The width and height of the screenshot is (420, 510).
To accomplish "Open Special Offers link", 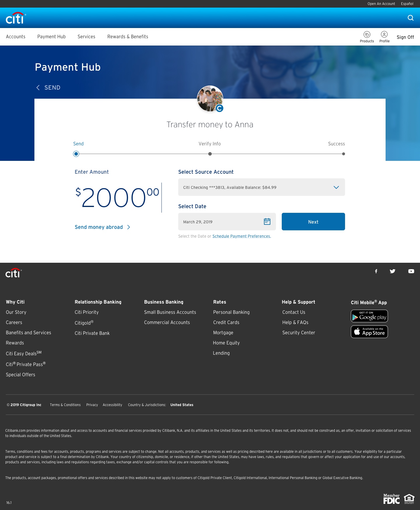I will tap(20, 375).
